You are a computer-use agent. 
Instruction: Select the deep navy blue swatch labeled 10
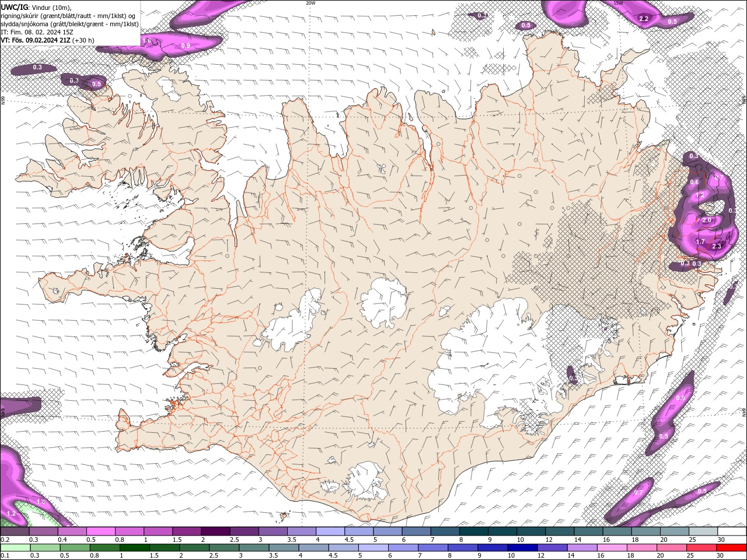coord(521,548)
